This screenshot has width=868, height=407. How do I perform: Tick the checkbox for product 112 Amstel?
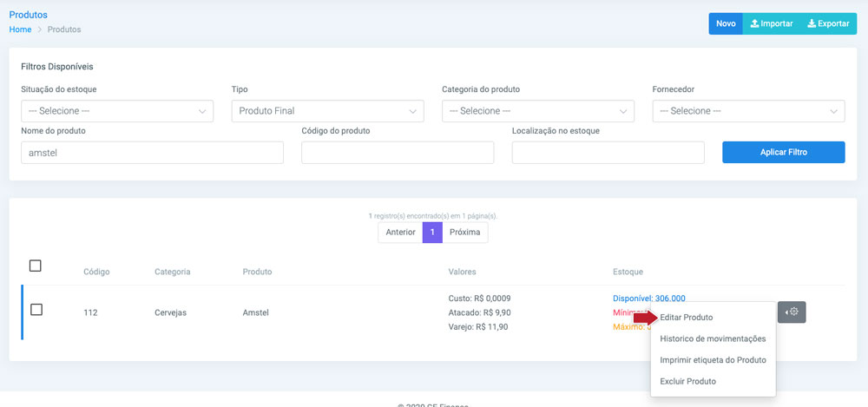[x=36, y=310]
